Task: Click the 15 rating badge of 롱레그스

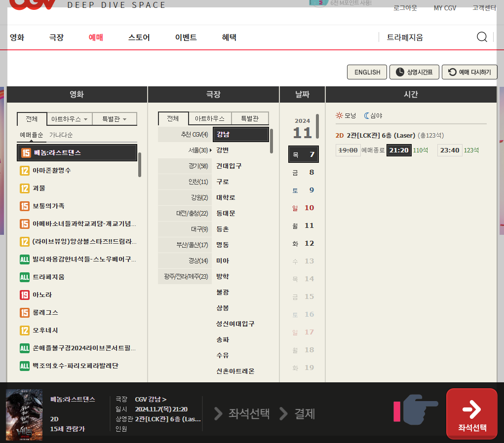Action: [24, 313]
